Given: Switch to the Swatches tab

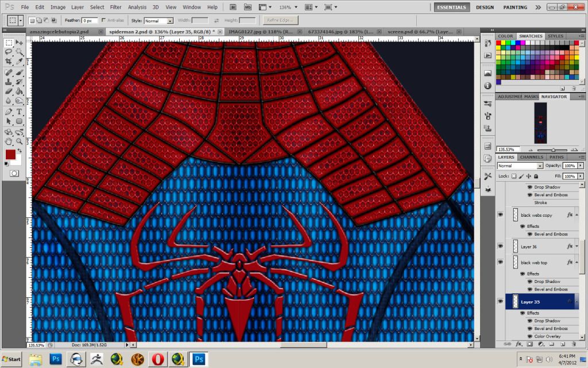Looking at the screenshot, I should coord(530,36).
